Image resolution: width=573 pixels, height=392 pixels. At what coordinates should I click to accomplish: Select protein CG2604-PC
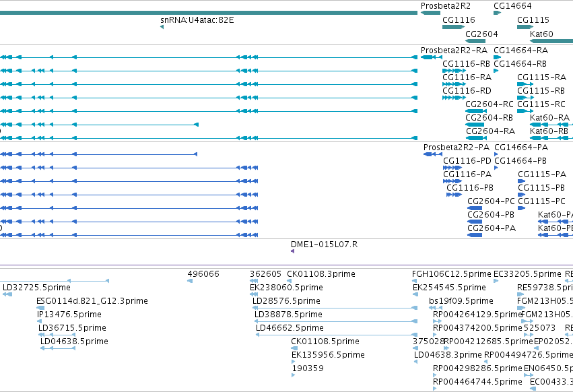click(475, 208)
